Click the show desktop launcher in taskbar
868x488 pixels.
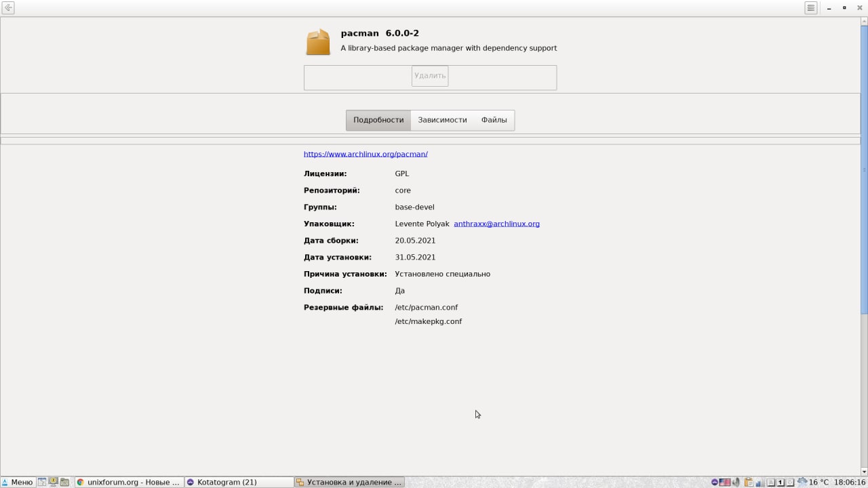click(42, 483)
